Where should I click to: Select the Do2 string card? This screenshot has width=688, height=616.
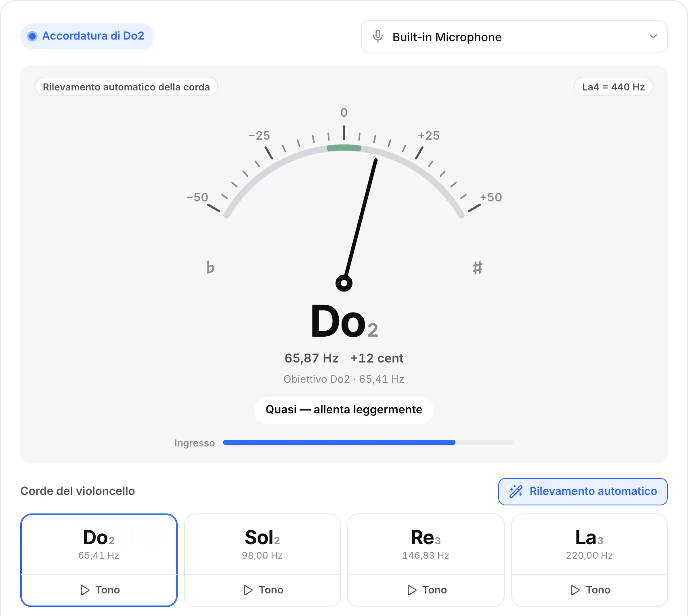(99, 544)
